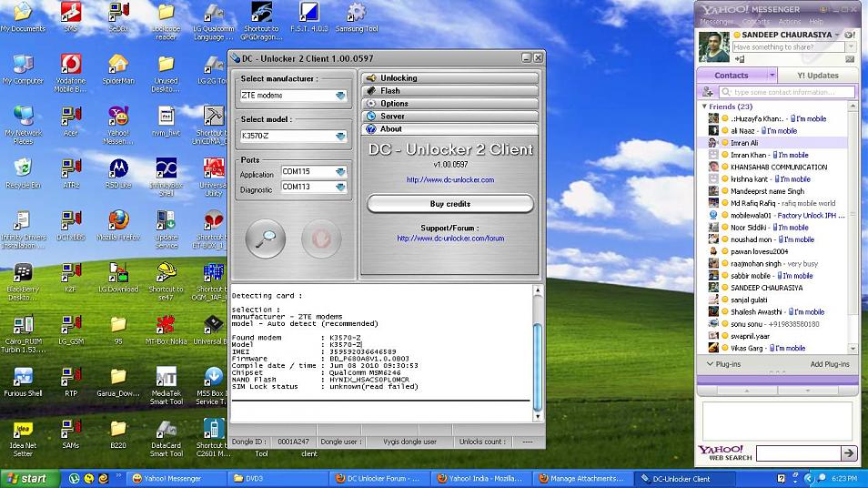This screenshot has height=488, width=868.
Task: Open the Actions menu in Yahoo Messenger
Action: [789, 22]
